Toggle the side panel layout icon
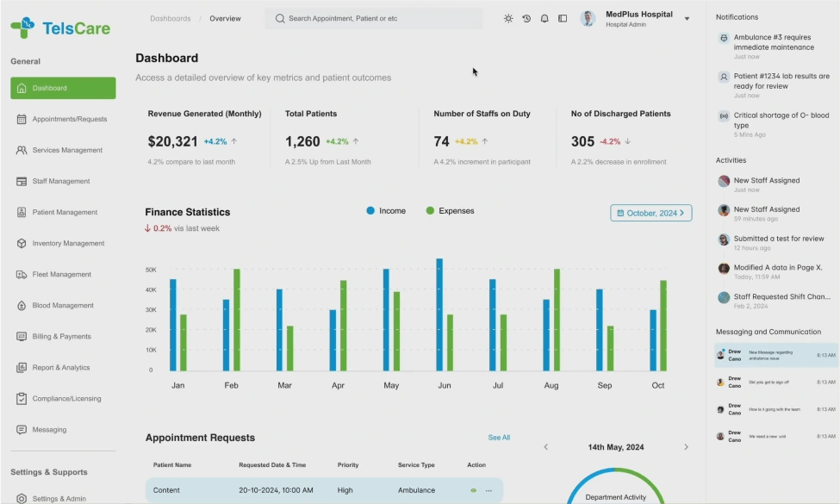This screenshot has width=840, height=504. (563, 18)
